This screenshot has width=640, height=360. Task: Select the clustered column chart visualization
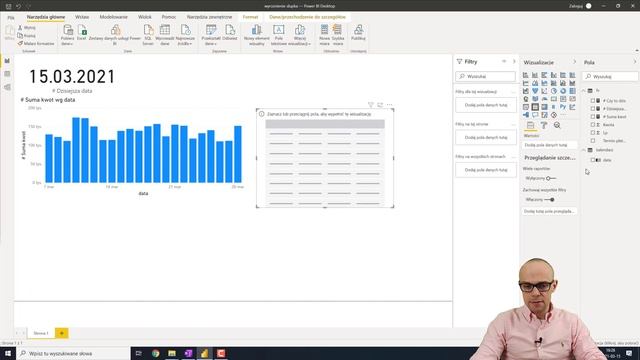click(x=553, y=75)
